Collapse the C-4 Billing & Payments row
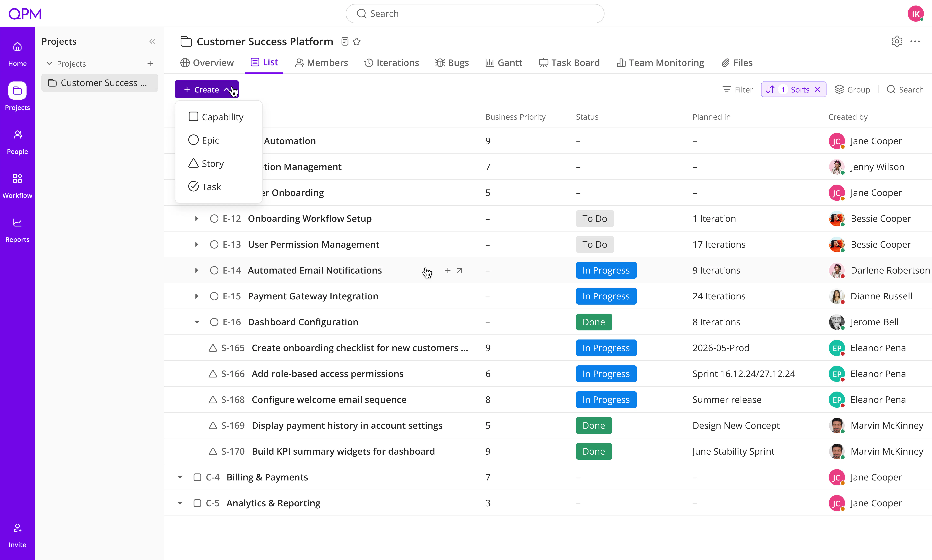Image resolution: width=932 pixels, height=560 pixels. pyautogui.click(x=180, y=477)
